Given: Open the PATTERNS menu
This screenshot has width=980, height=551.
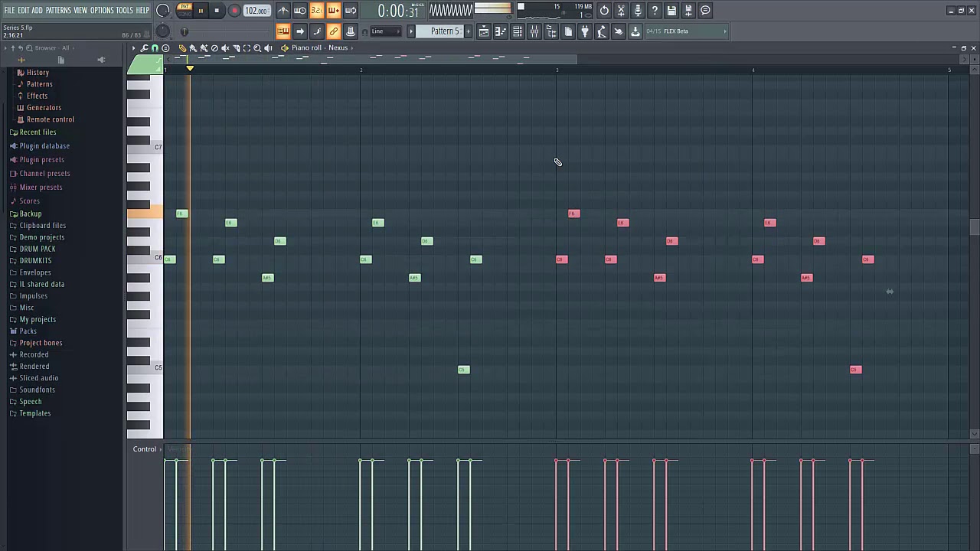Looking at the screenshot, I should pos(58,10).
